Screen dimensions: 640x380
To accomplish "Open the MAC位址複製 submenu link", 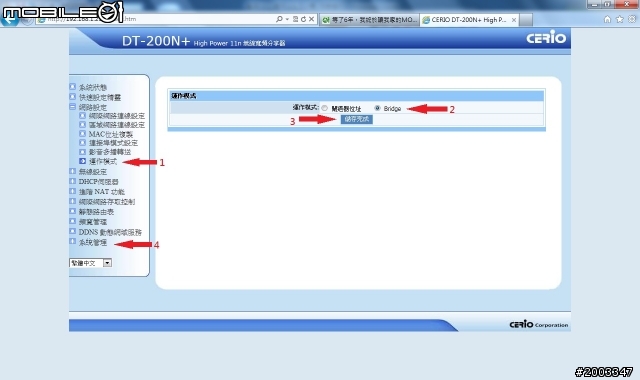I will pos(111,134).
